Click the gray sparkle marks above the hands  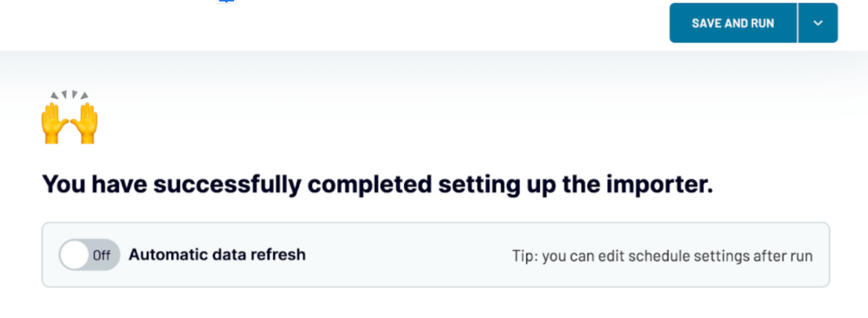coord(70,95)
